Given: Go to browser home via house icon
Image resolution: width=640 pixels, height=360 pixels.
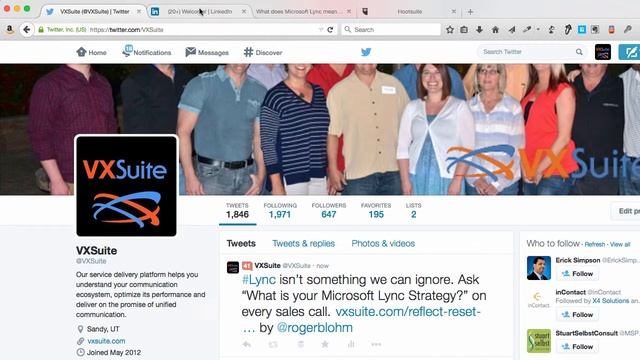Looking at the screenshot, I should tap(495, 29).
